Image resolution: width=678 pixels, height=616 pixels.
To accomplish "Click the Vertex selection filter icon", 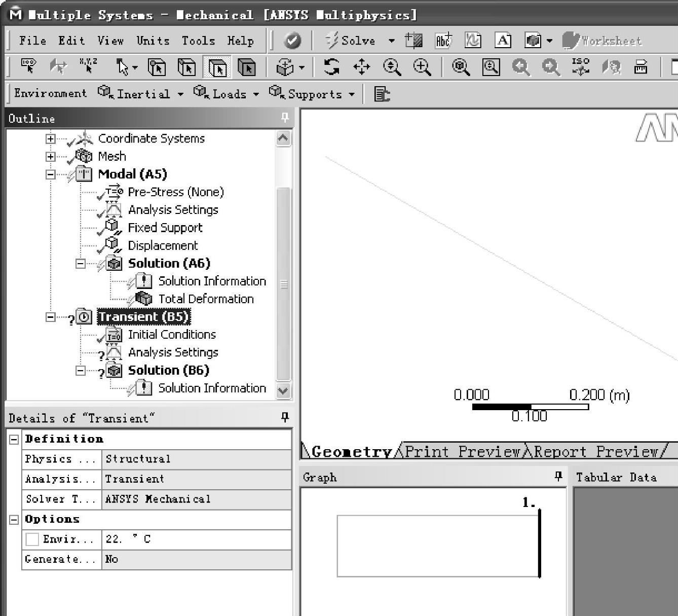I will [157, 67].
